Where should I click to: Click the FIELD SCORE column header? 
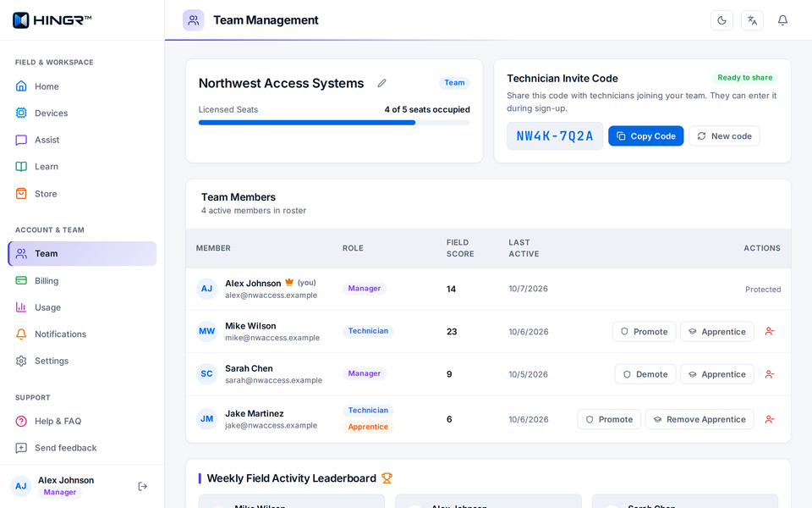460,248
